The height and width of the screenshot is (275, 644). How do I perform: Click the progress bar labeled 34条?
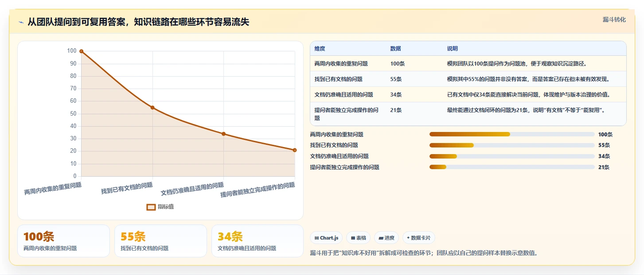[x=512, y=156]
